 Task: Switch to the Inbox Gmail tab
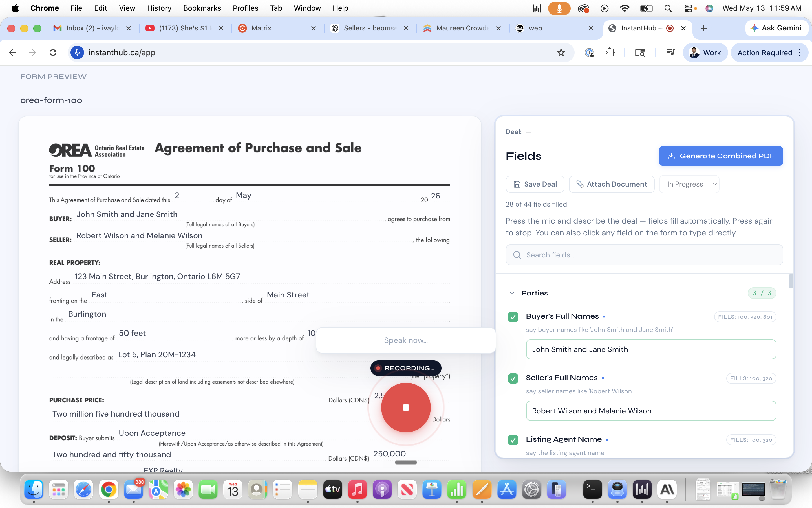92,28
